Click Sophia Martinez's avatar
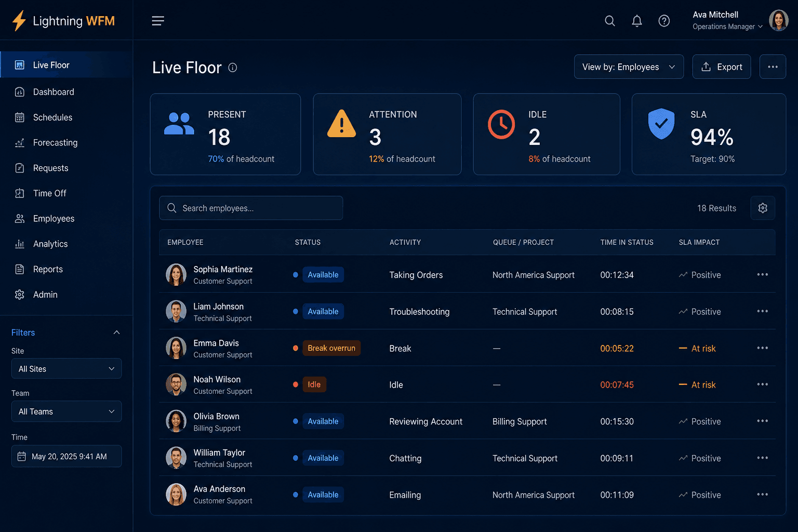The height and width of the screenshot is (532, 798). point(176,275)
